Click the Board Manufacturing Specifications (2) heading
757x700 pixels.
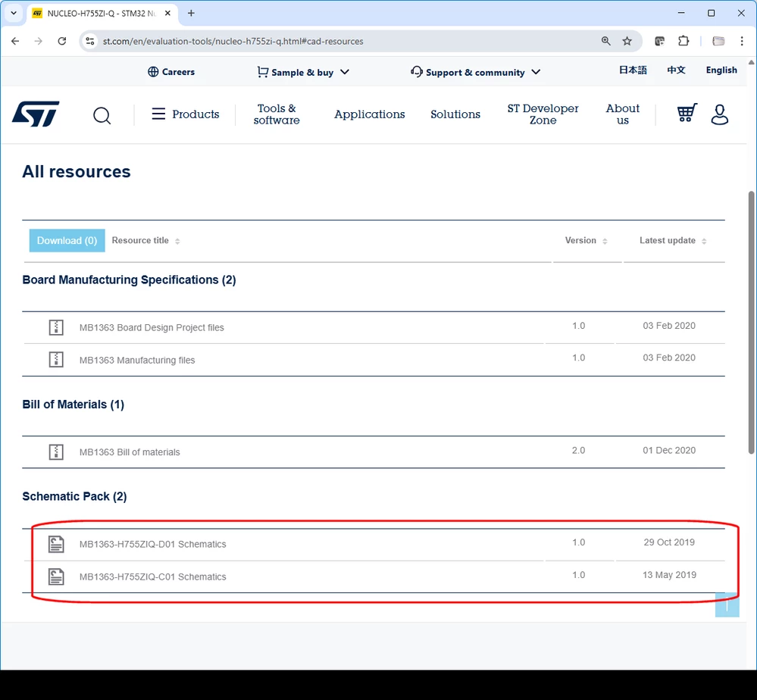coord(129,280)
